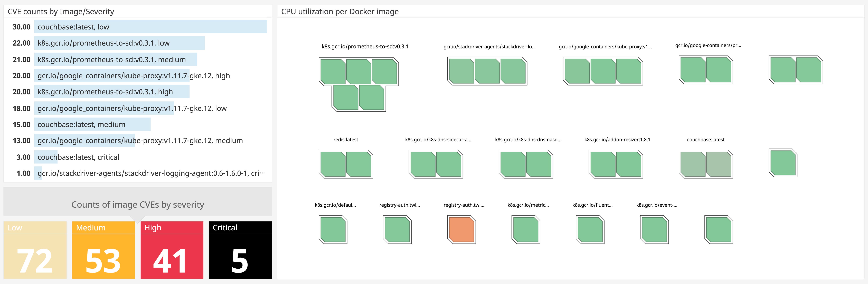Select middle hexagon in stackdriver-agents group
Image resolution: width=868 pixels, height=284 pixels.
pyautogui.click(x=487, y=71)
